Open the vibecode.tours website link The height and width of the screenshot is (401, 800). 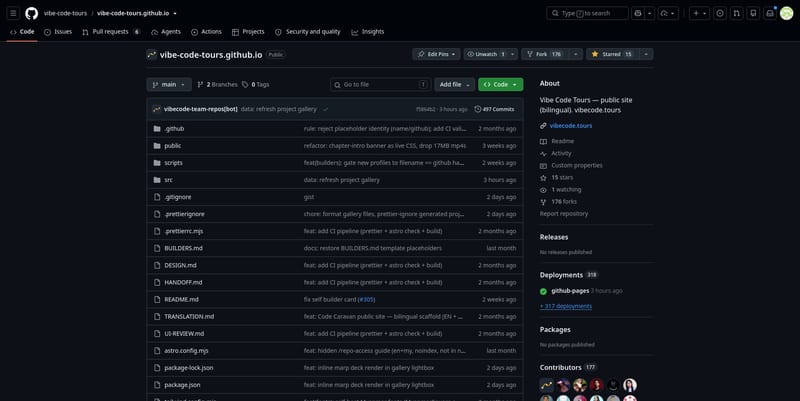point(570,126)
